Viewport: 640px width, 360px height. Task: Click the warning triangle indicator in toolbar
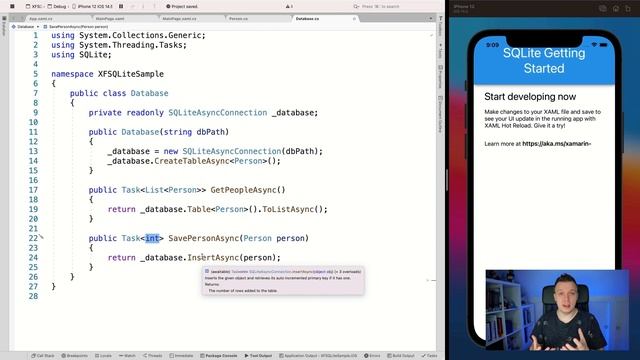click(x=289, y=7)
